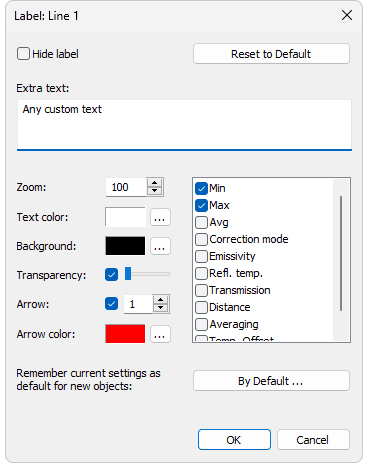Uncheck the Max checkbox
Image resolution: width=368 pixels, height=468 pixels.
click(201, 205)
